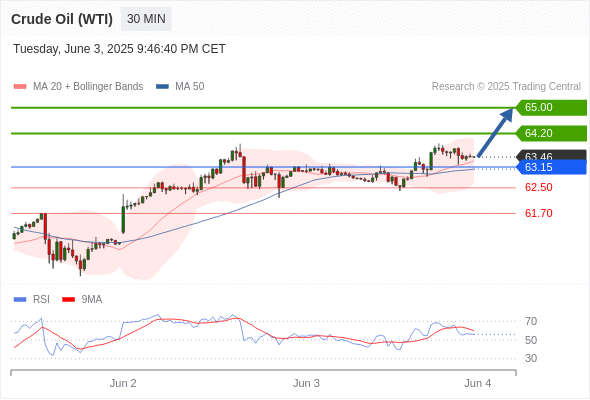Toggle the MA 50 legend label

tap(190, 87)
